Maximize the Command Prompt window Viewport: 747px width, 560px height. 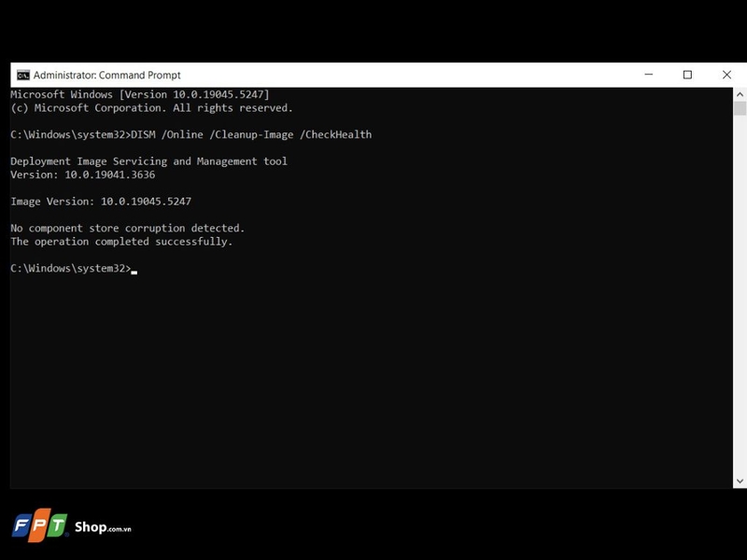(686, 74)
